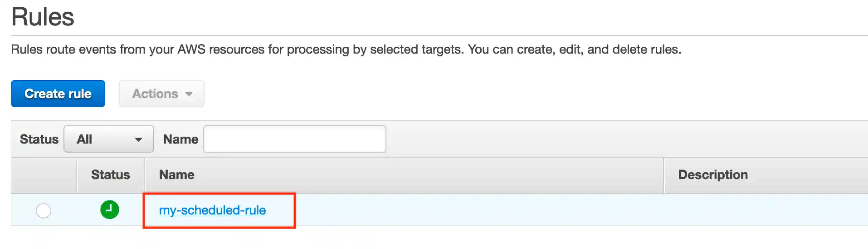Click the Create rule button
868x249 pixels.
(x=58, y=94)
